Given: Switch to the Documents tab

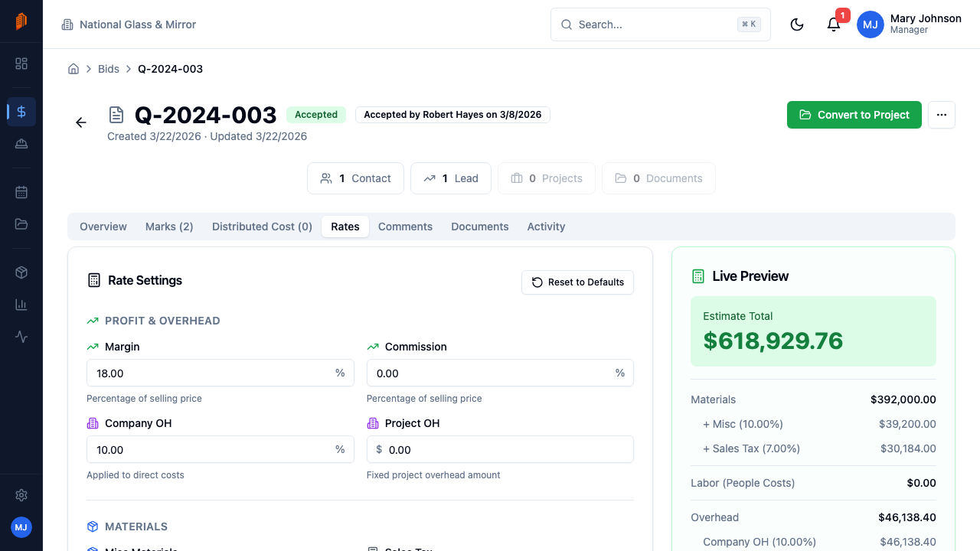Looking at the screenshot, I should 480,227.
